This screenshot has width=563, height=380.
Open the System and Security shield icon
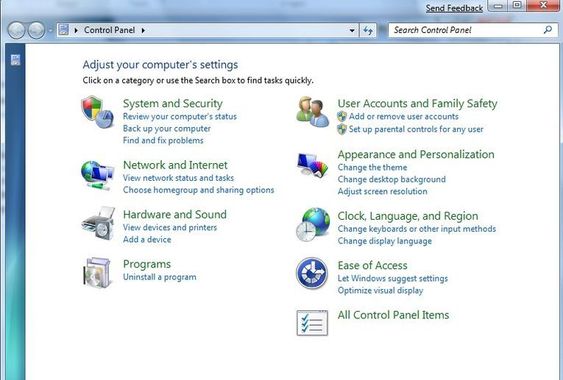(97, 112)
